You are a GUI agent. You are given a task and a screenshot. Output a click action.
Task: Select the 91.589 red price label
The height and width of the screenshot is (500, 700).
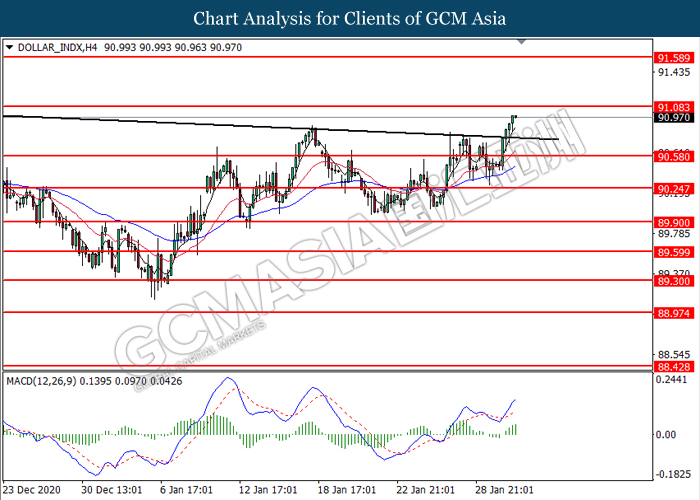(x=673, y=59)
